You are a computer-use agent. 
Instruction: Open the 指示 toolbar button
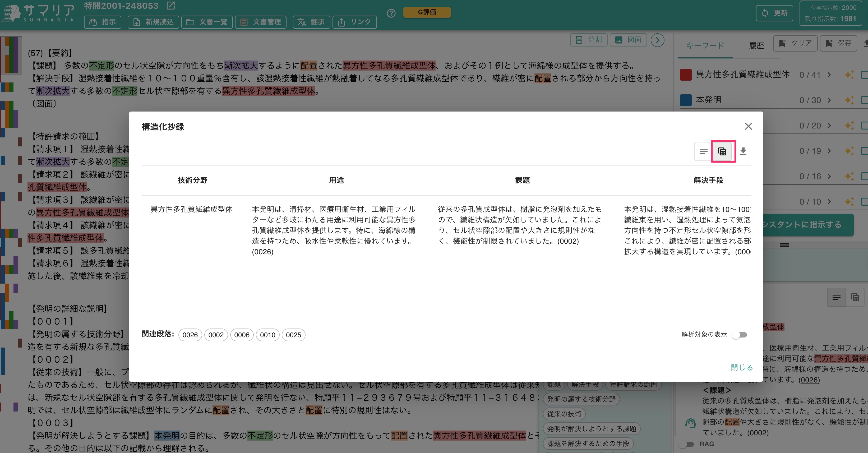tap(103, 22)
